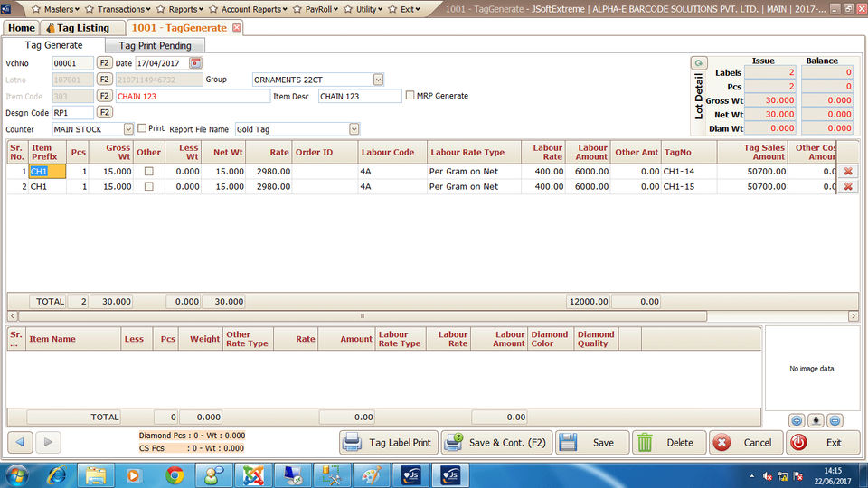Open the Transactions menu
The height and width of the screenshot is (488, 868).
(118, 9)
